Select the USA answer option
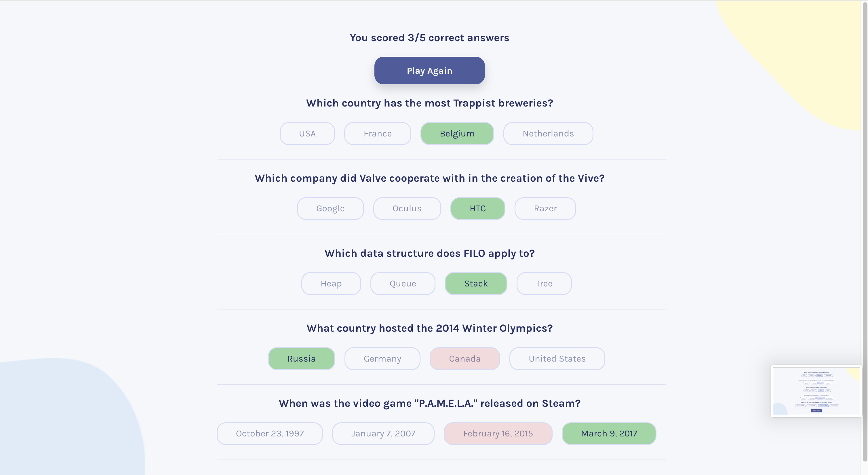Image resolution: width=868 pixels, height=475 pixels. click(307, 134)
